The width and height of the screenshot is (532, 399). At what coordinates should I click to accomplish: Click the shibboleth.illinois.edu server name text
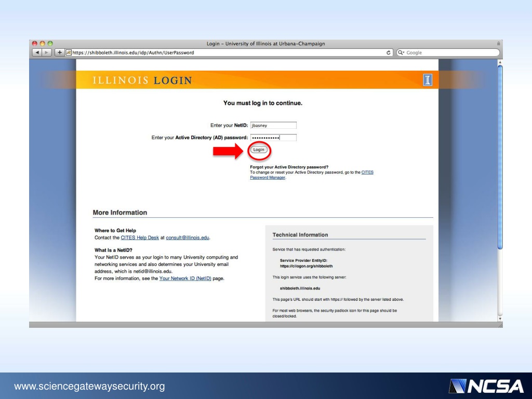[300, 288]
